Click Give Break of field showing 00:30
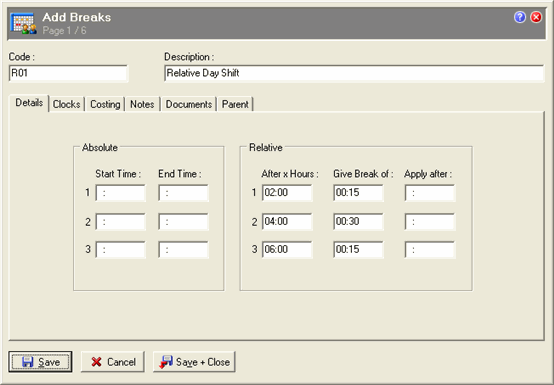Viewport: 554px width, 385px height. [358, 222]
